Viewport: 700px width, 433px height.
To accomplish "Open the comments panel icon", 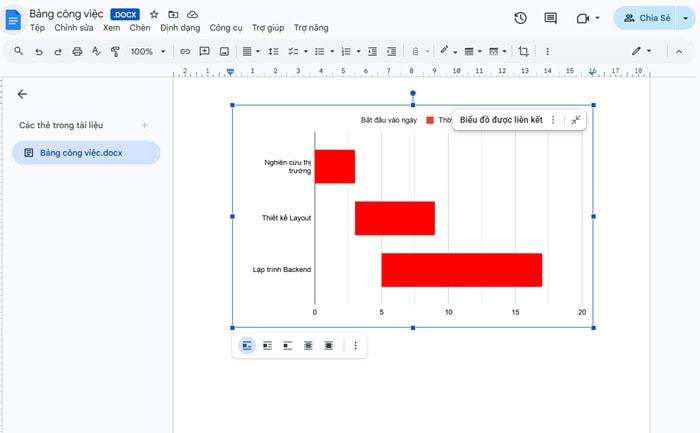I will point(550,18).
